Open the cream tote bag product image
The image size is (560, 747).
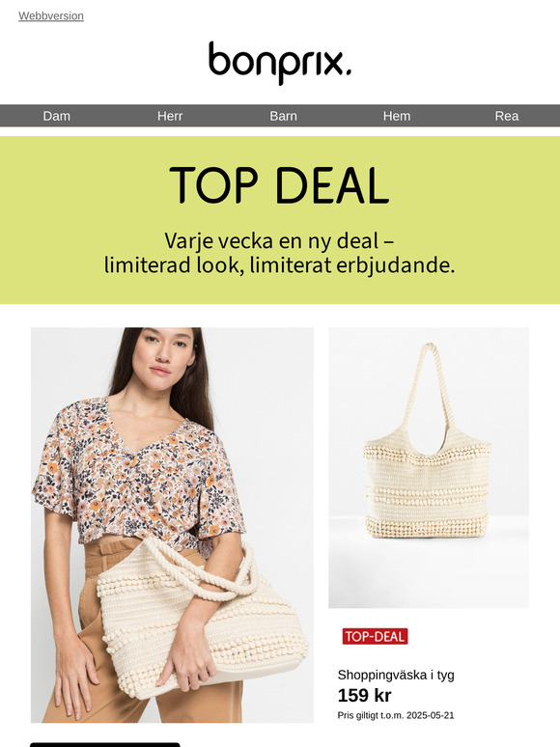[x=429, y=467]
